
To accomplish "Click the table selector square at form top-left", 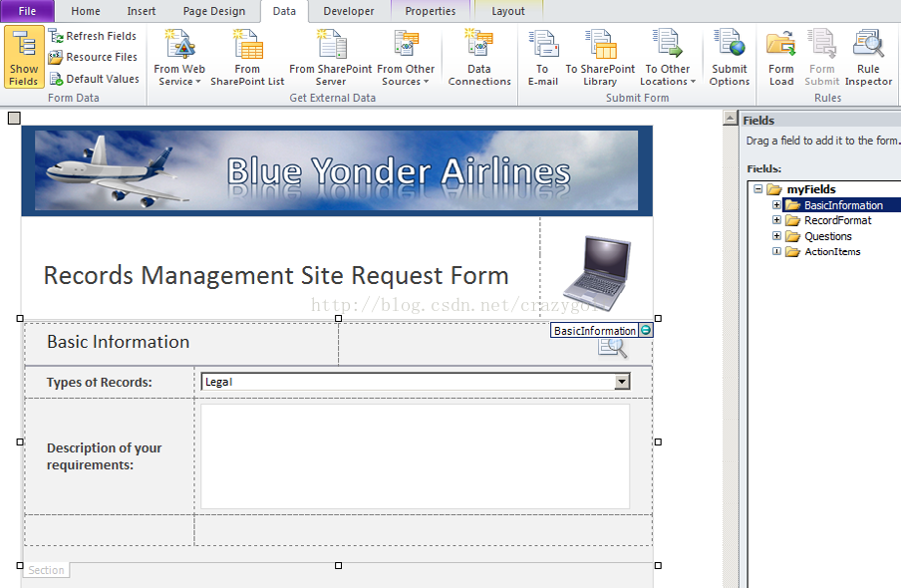I will (14, 119).
